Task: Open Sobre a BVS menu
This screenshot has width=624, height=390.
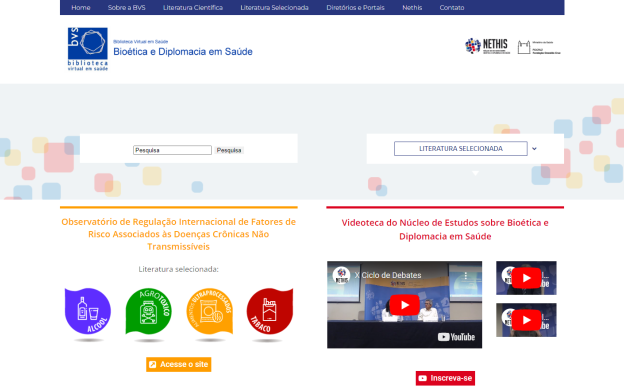Action: point(127,8)
